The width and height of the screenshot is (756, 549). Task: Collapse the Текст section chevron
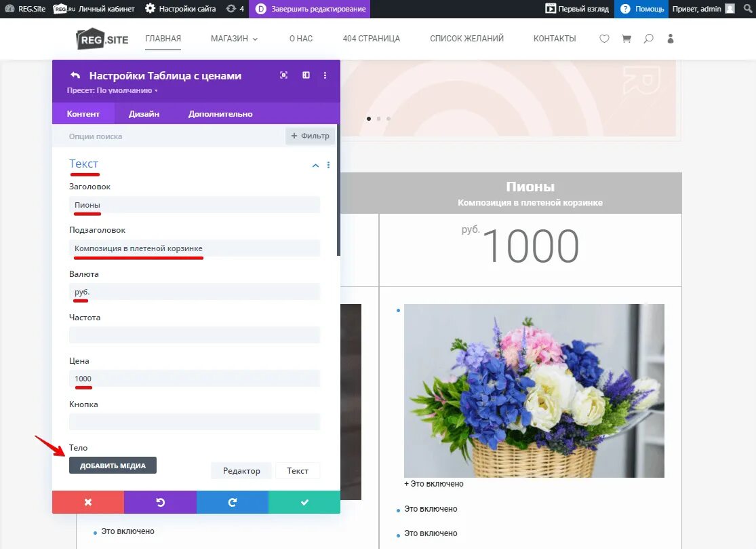[315, 165]
